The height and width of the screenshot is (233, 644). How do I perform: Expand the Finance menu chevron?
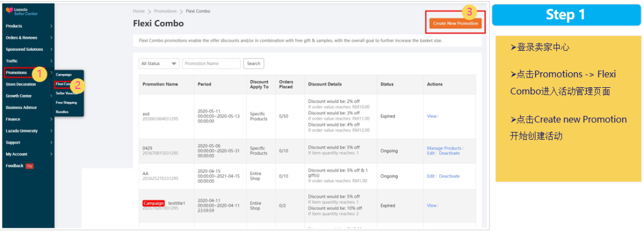coord(51,119)
